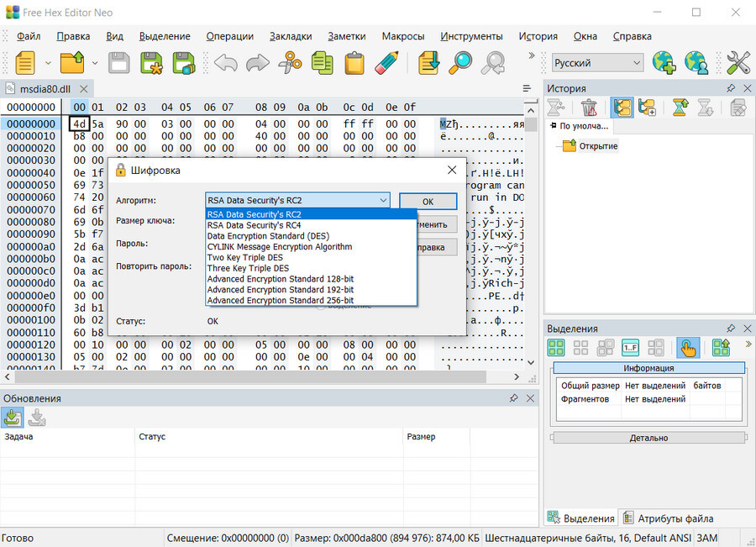This screenshot has height=547, width=756.
Task: Switch to the Атрибуты файла tab
Action: 669,518
